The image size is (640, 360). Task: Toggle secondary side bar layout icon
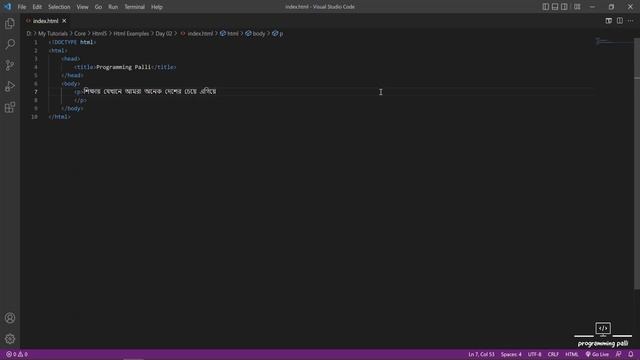coord(564,7)
